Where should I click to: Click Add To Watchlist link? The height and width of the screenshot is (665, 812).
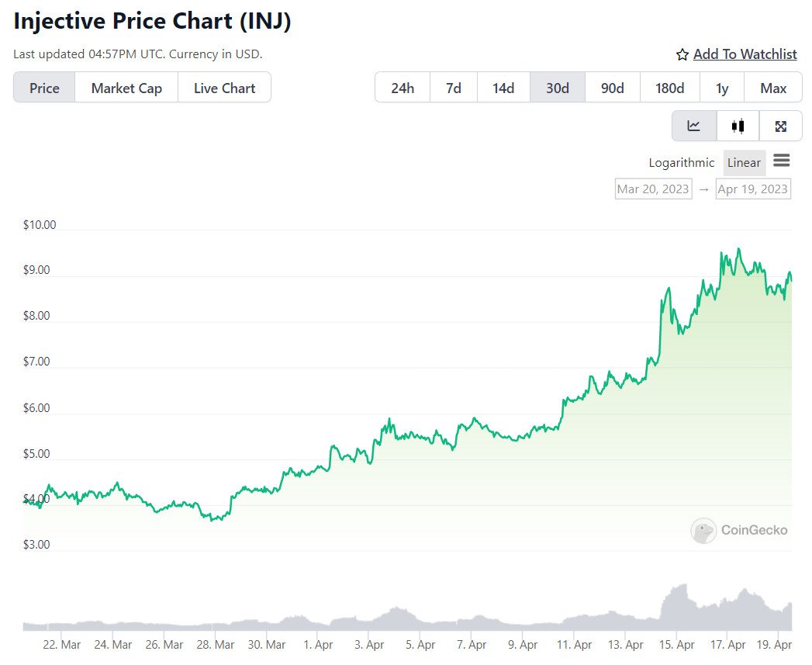745,54
